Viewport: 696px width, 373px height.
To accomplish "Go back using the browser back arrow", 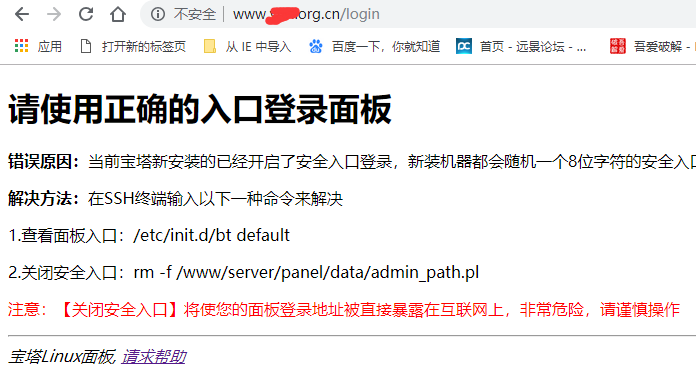I will point(22,14).
